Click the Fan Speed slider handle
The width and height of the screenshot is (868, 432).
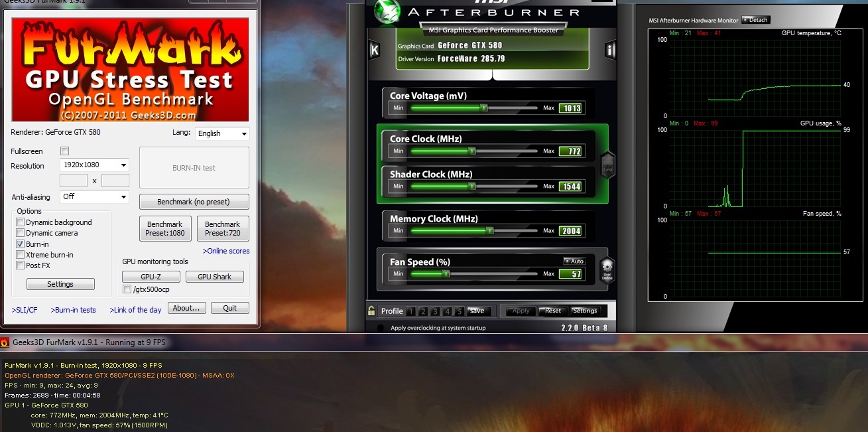pos(446,273)
